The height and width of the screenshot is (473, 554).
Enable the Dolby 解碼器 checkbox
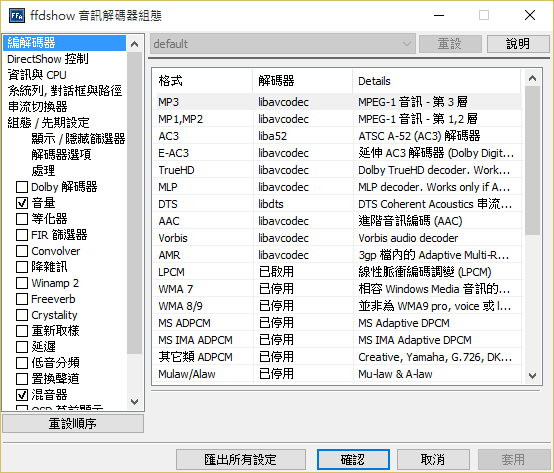click(x=22, y=187)
